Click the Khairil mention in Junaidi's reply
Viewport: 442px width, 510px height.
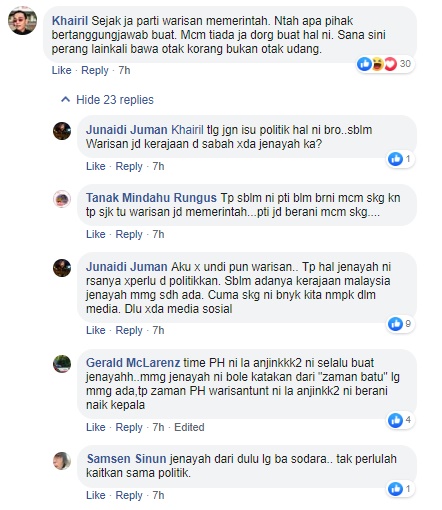(x=187, y=130)
